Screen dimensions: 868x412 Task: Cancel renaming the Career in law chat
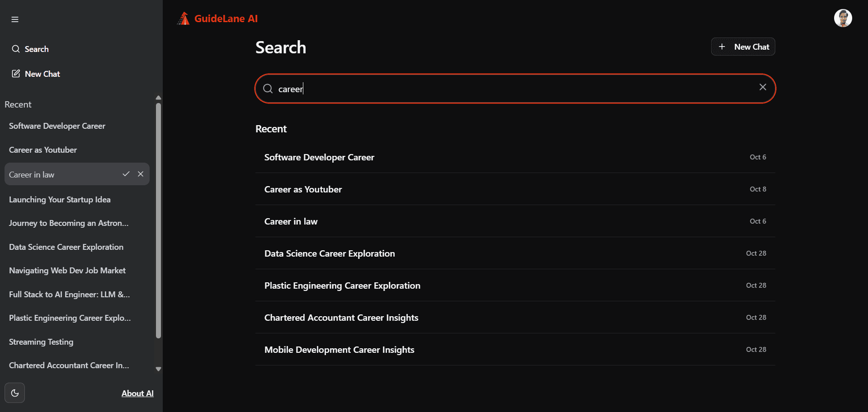click(x=141, y=173)
